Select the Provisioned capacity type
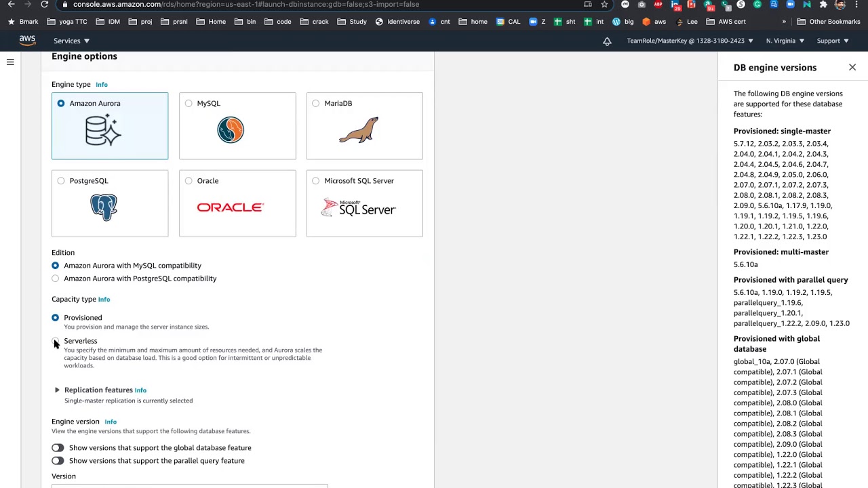 pos(56,318)
